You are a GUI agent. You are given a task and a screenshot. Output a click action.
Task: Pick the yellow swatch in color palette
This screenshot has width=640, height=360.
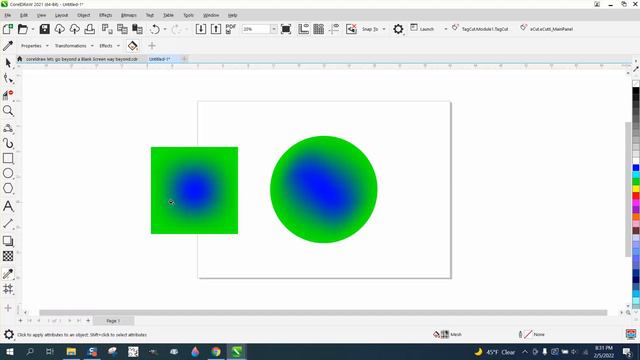(636, 189)
